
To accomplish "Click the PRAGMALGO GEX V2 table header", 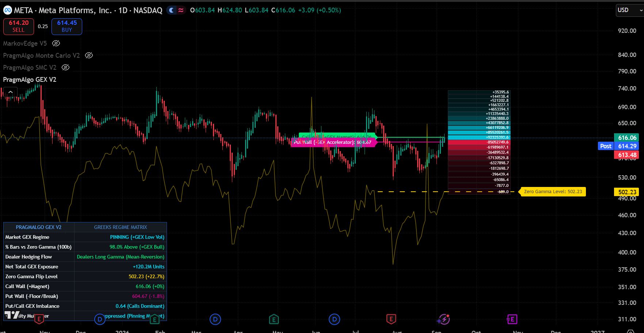I will click(39, 227).
